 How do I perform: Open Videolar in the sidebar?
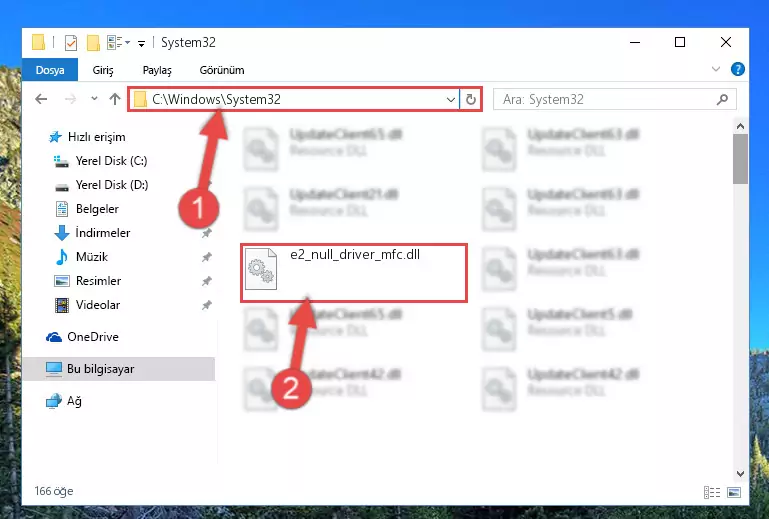87,305
